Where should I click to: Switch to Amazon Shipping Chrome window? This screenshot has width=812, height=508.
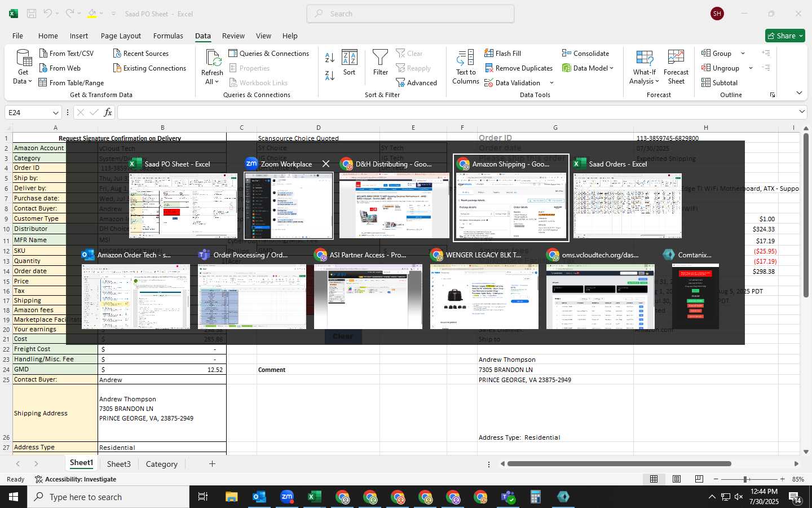pyautogui.click(x=511, y=198)
